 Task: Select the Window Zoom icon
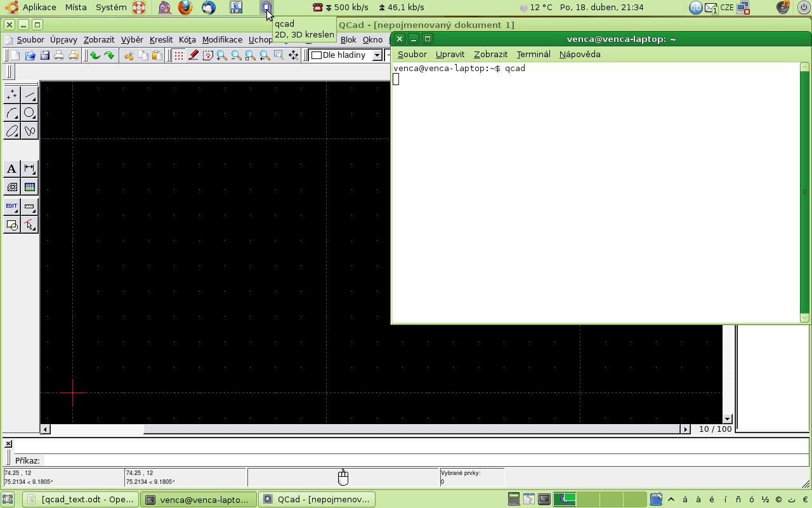point(278,55)
